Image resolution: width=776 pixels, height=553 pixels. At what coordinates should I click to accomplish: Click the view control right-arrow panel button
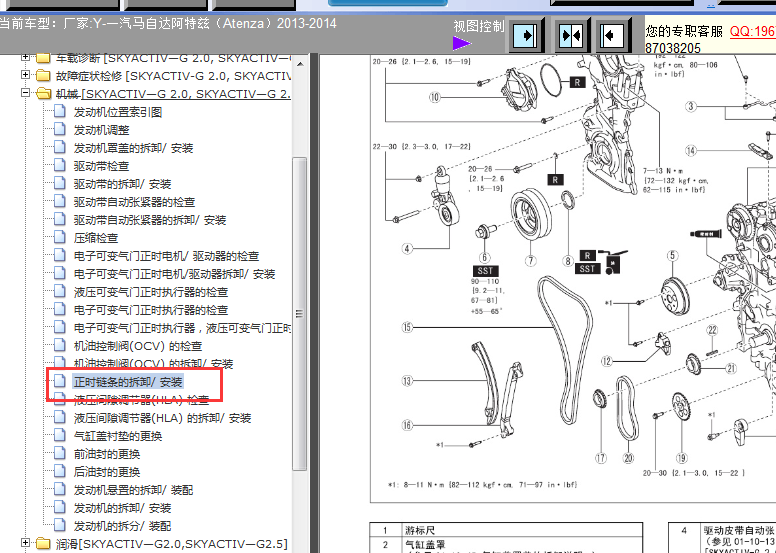pos(526,35)
